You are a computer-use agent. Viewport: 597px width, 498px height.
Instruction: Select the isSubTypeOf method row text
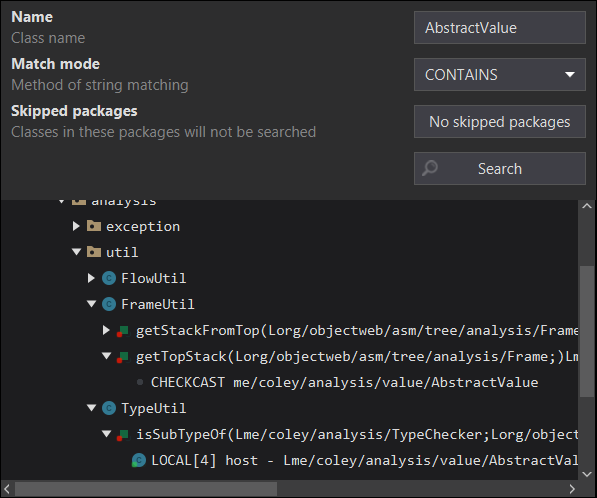357,434
